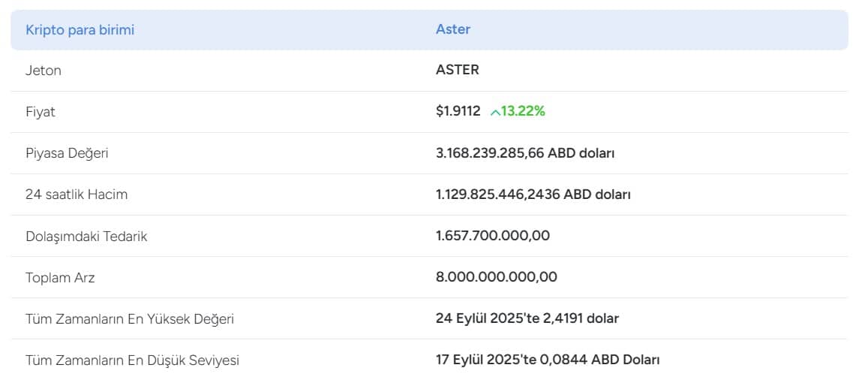
Task: Click total supply value 8.000.000.000,00
Action: coord(496,277)
